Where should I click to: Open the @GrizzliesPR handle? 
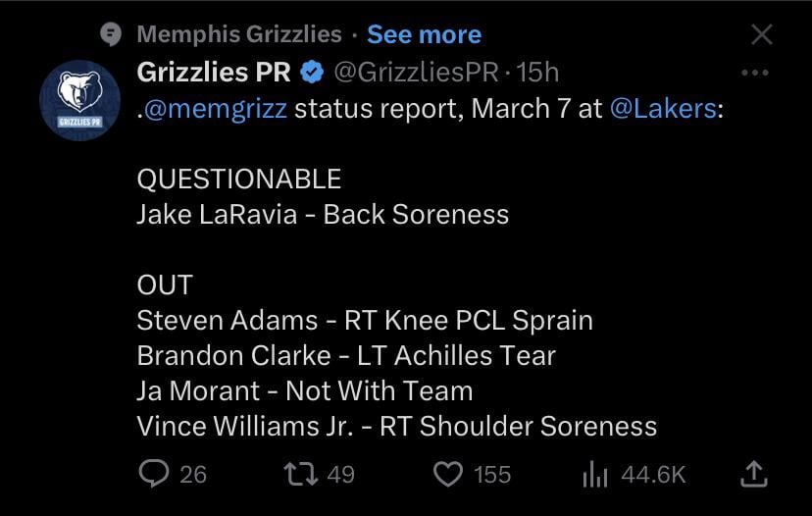coord(418,72)
